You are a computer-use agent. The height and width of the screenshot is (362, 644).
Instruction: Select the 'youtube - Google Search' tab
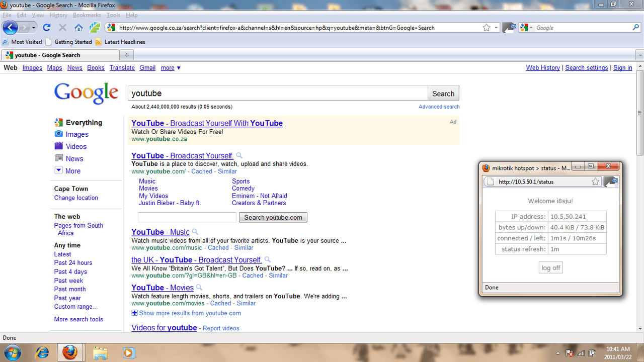coord(59,55)
